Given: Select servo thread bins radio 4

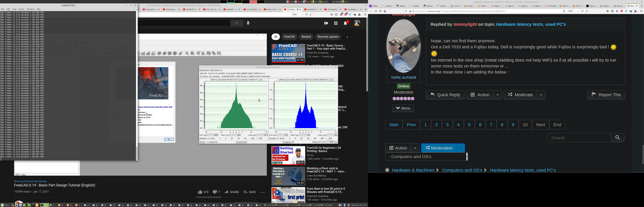Looking at the screenshot, I should point(293,139).
